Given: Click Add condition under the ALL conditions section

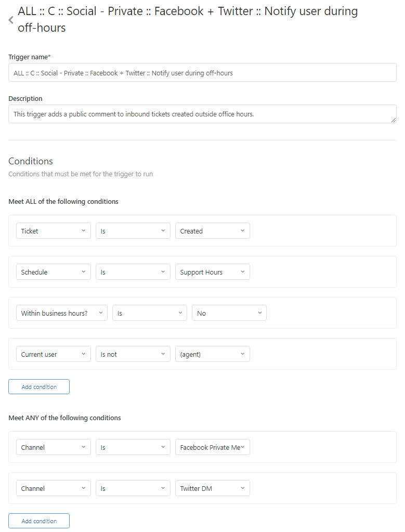Looking at the screenshot, I should 38,386.
